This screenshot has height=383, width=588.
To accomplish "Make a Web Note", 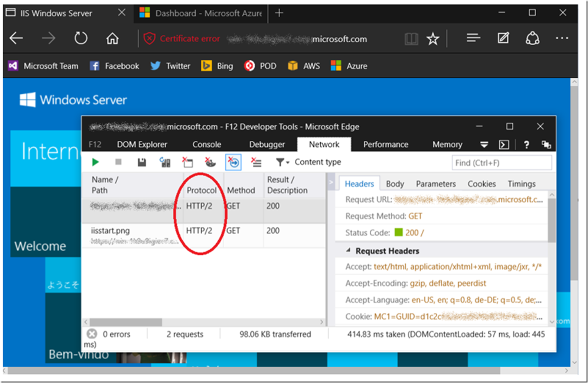I will (503, 38).
